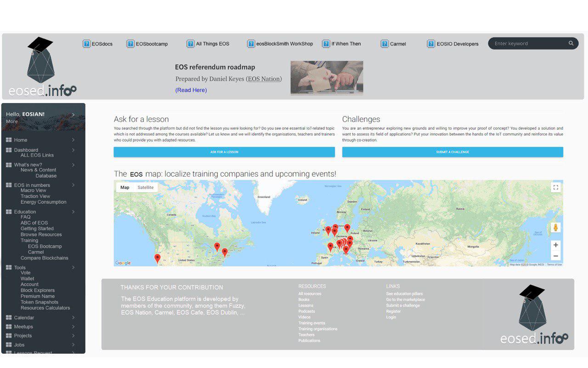The width and height of the screenshot is (588, 368).
Task: Open Getting Started under Education
Action: point(37,229)
